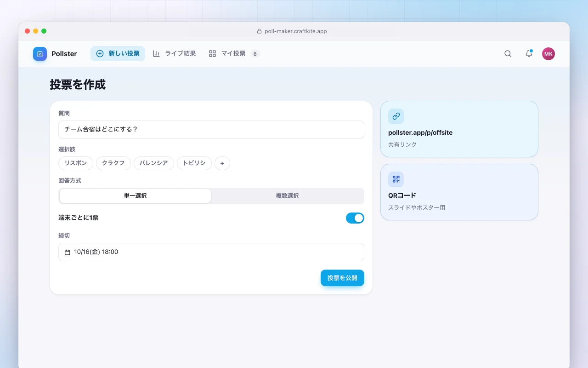Screen dimensions: 588x368
Task: Select the リスボン choice chip
Action: click(x=76, y=163)
